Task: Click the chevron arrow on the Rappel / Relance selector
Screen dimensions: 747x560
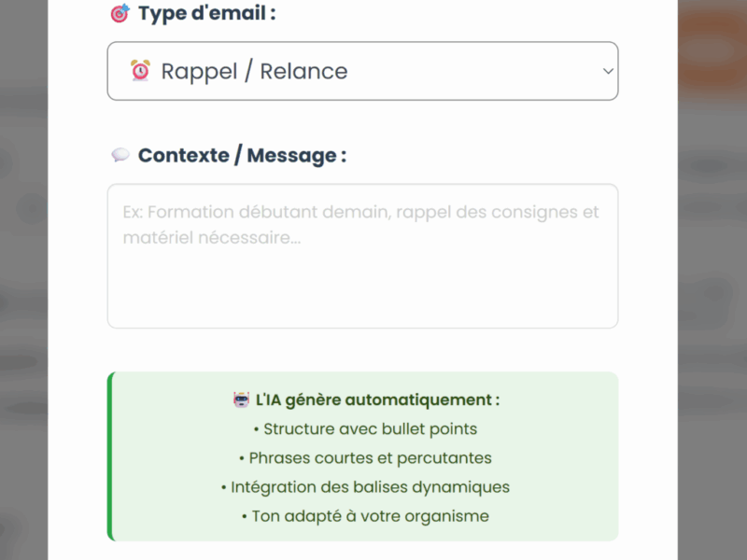Action: 608,71
